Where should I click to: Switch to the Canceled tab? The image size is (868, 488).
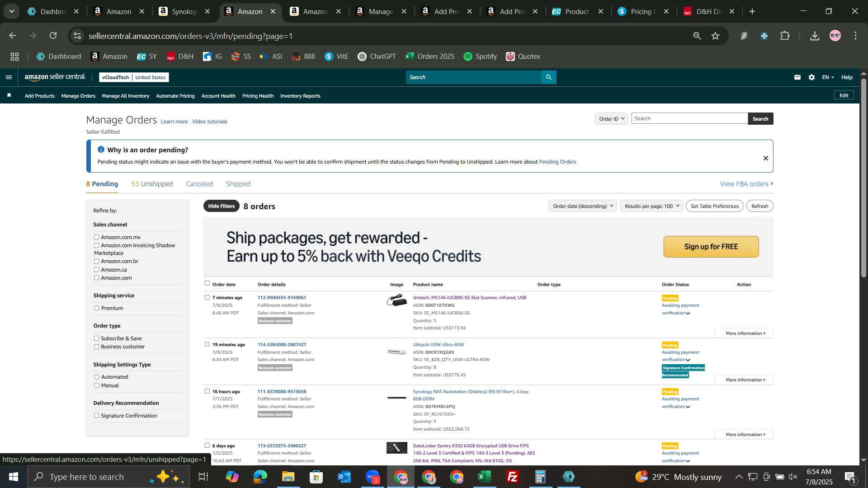coord(199,184)
